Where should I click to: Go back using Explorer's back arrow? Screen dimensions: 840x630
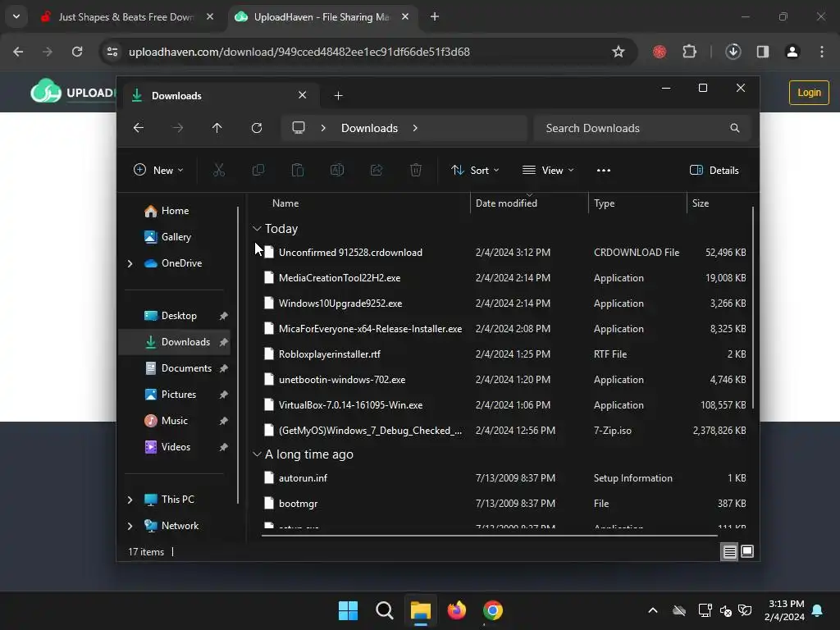[x=138, y=128]
